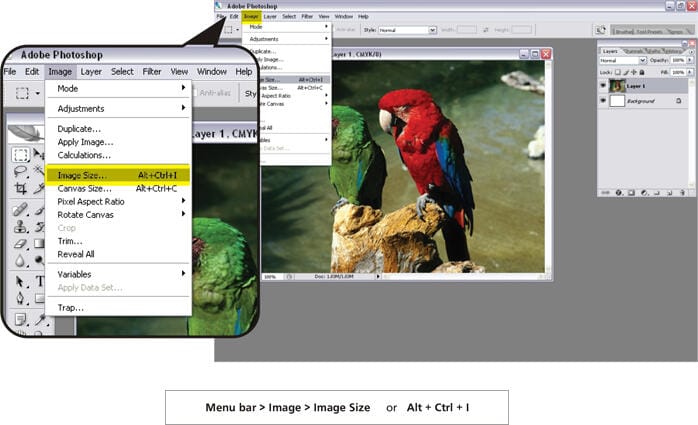Image resolution: width=698 pixels, height=425 pixels.
Task: Select the Lasso tool in toolbox
Action: (20, 173)
